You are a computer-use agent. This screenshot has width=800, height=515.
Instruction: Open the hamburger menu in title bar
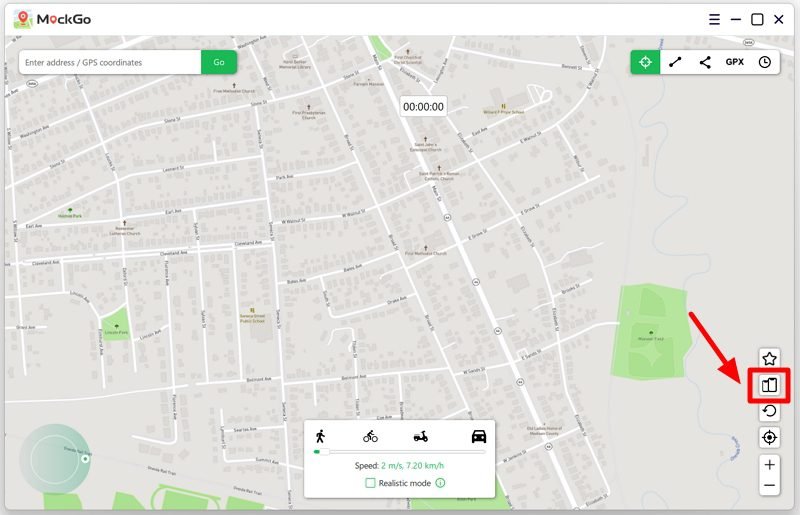[714, 19]
